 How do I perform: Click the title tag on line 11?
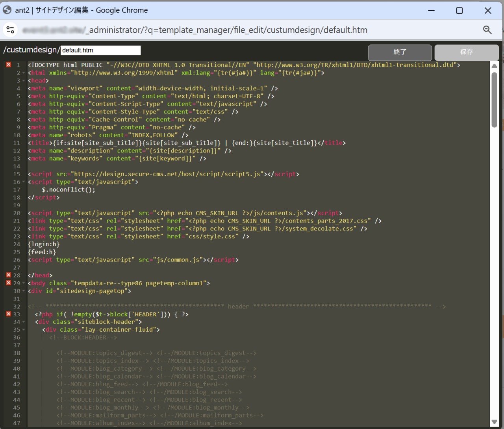187,143
